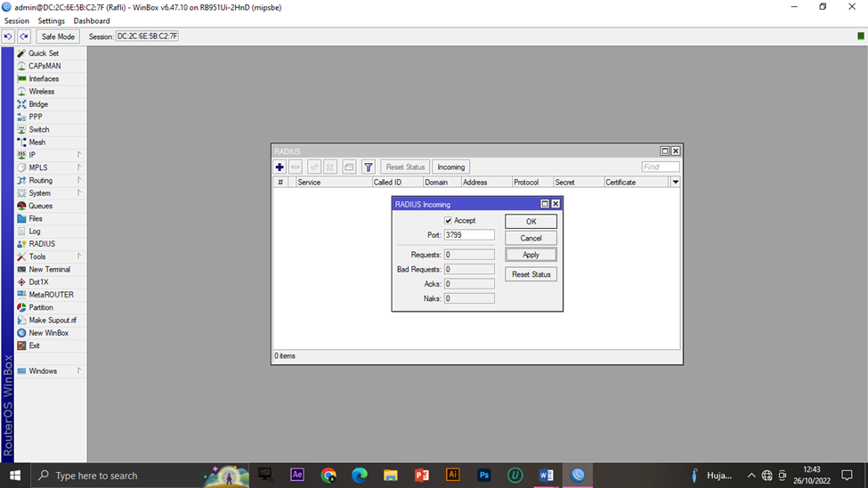868x488 pixels.
Task: Open Google Chrome from taskbar
Action: tap(329, 476)
